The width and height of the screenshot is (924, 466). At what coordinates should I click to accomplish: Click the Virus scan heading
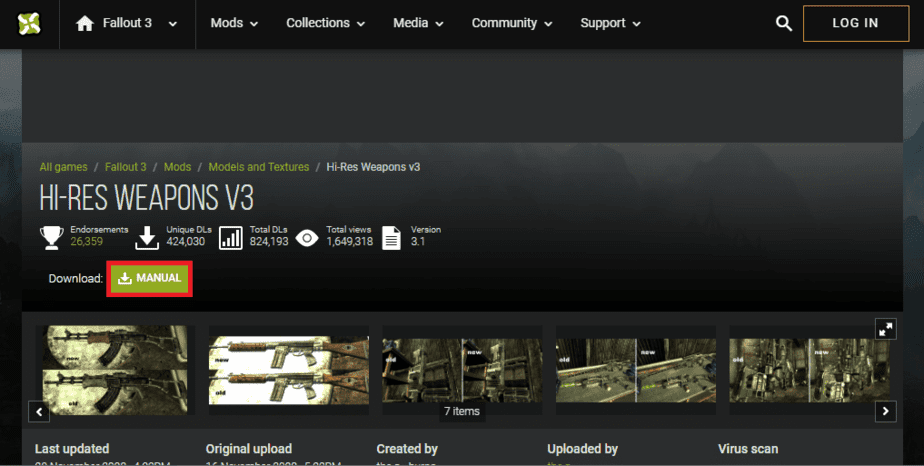tap(748, 449)
